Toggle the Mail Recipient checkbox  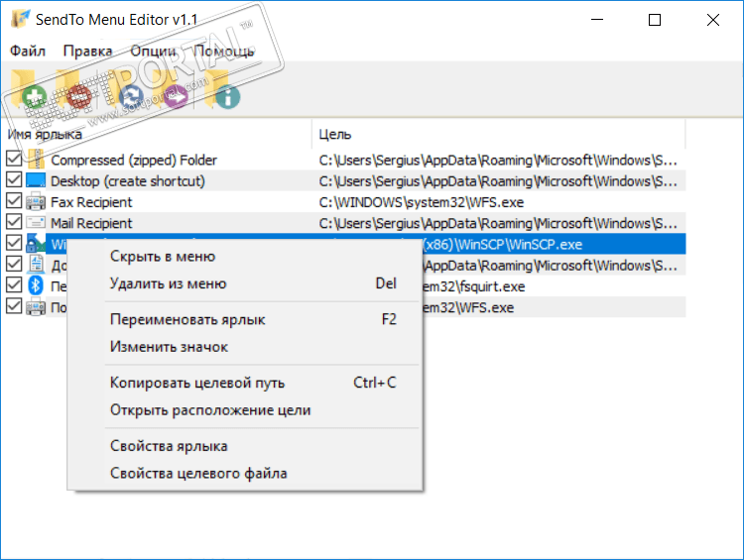14,221
